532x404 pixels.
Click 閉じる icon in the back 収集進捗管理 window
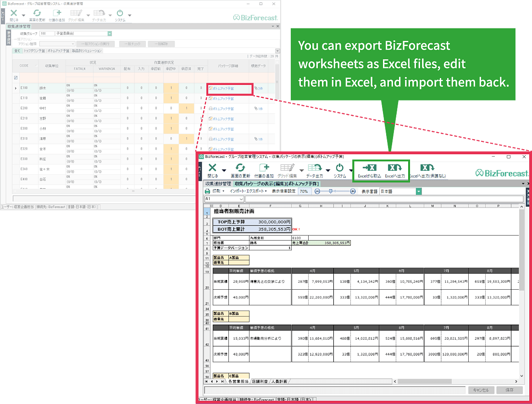14,13
